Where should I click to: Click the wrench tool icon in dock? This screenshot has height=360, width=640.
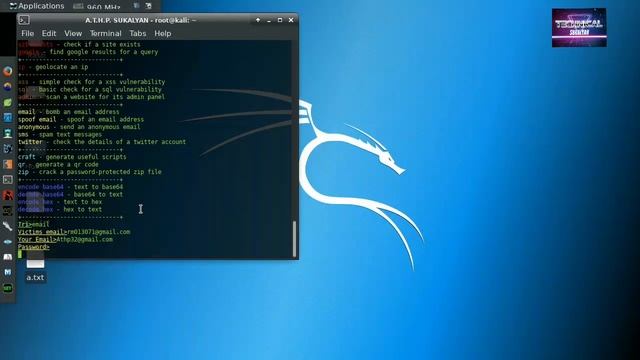pyautogui.click(x=7, y=226)
